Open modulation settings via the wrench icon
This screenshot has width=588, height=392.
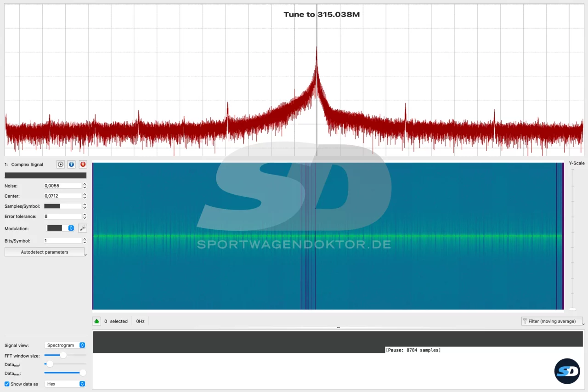tap(83, 228)
